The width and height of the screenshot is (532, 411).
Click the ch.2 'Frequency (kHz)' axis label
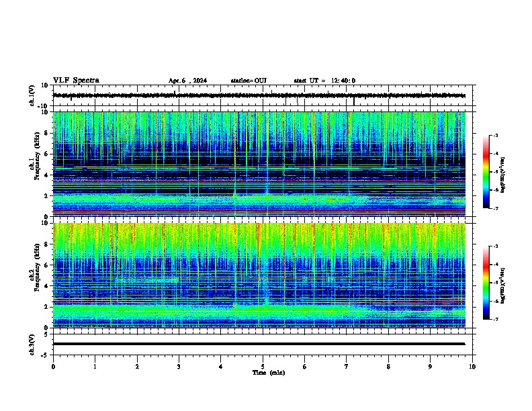37,267
